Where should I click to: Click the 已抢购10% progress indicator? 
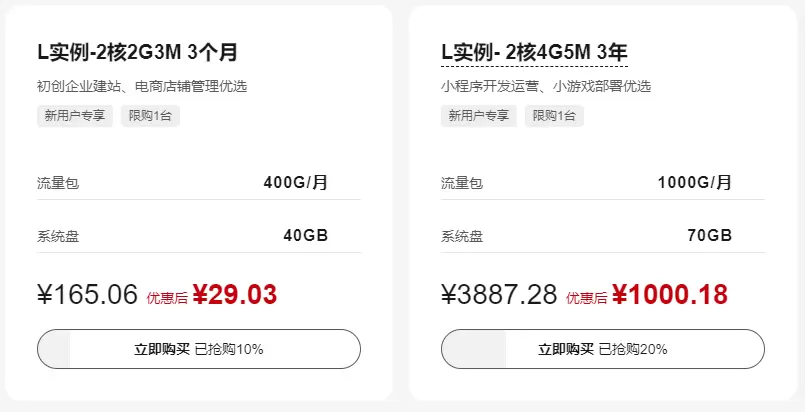coord(229,349)
